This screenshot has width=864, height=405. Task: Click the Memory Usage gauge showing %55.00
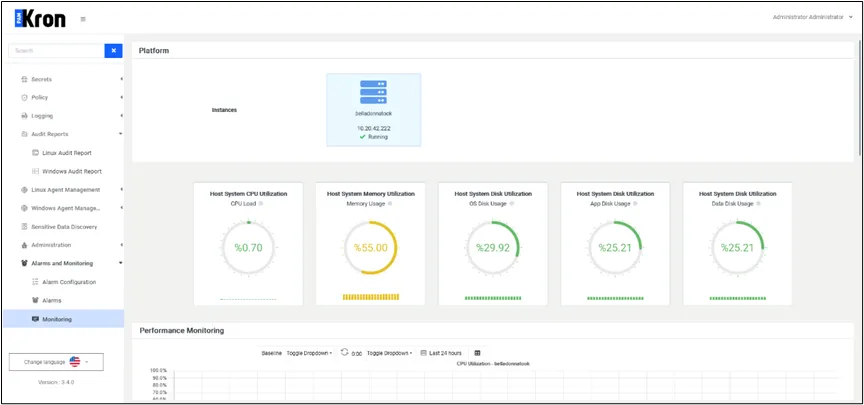(x=371, y=247)
